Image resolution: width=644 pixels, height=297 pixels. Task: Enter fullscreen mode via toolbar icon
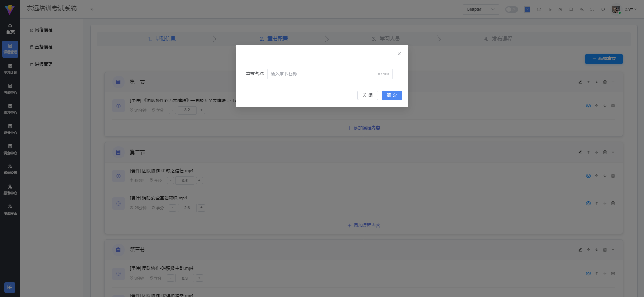[593, 9]
